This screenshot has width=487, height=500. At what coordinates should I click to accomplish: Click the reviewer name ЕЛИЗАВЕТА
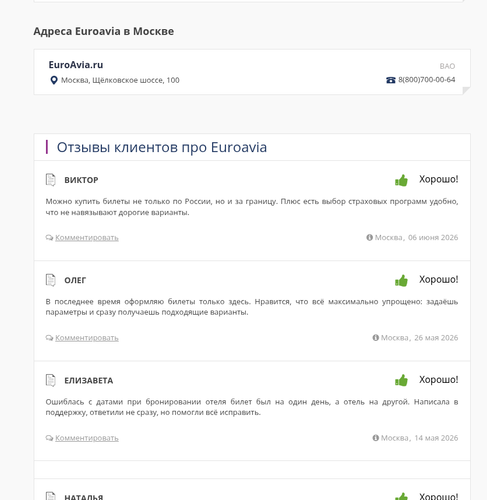point(89,380)
